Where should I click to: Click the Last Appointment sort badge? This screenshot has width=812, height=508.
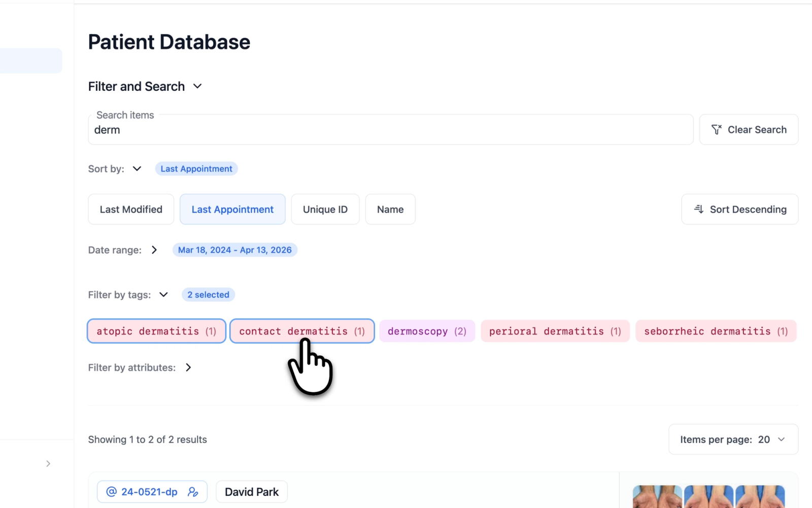(196, 168)
